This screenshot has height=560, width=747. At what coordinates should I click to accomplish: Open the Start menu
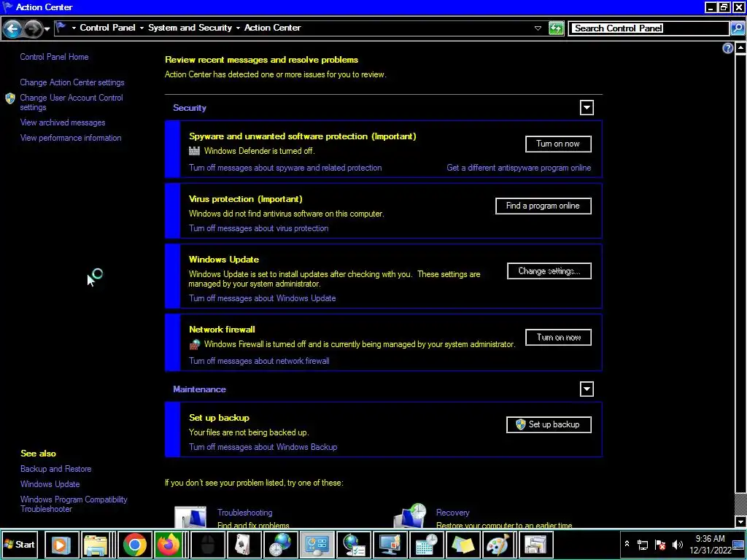coord(20,544)
